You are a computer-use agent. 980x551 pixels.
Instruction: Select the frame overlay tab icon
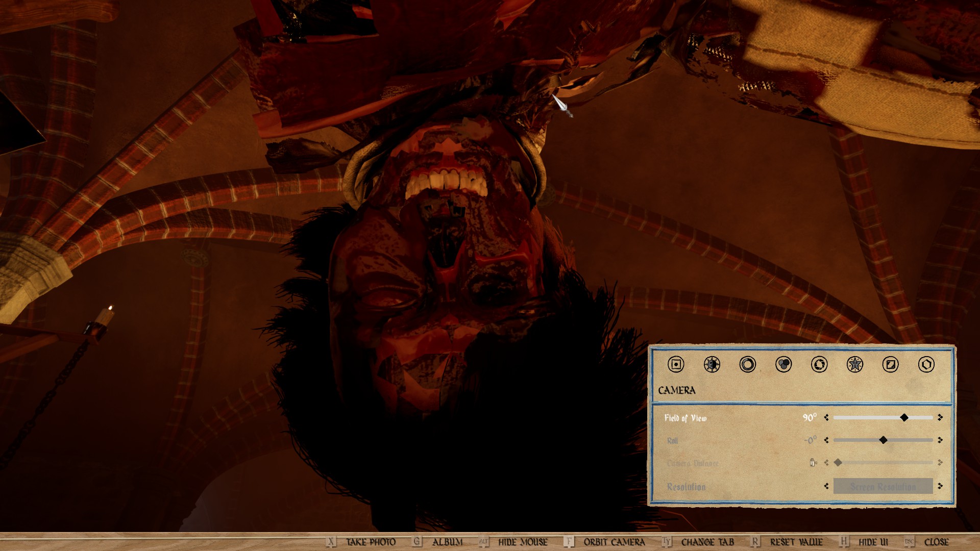click(890, 364)
